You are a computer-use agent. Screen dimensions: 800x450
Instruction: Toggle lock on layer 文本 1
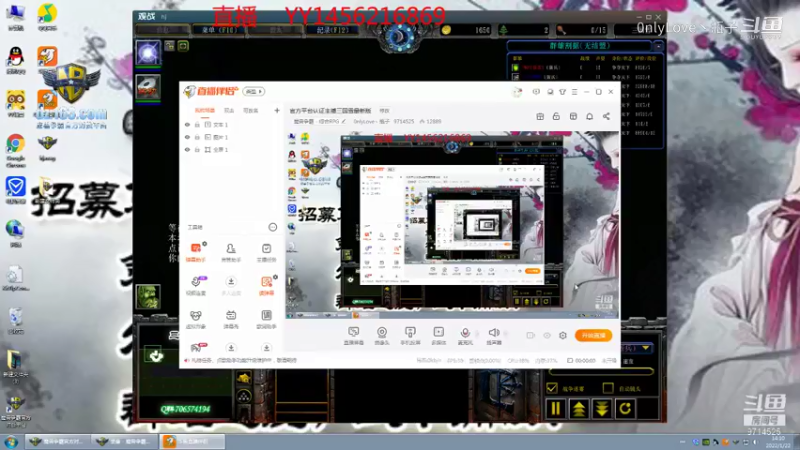[197, 124]
